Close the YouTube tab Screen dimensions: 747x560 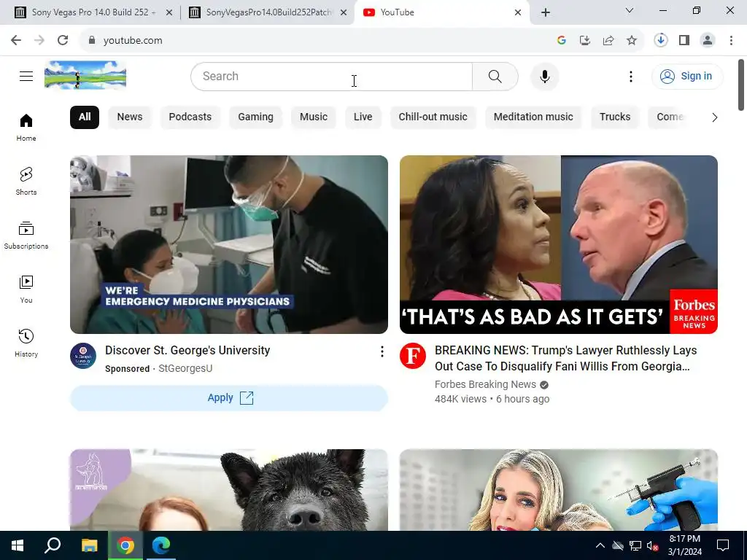(x=518, y=13)
